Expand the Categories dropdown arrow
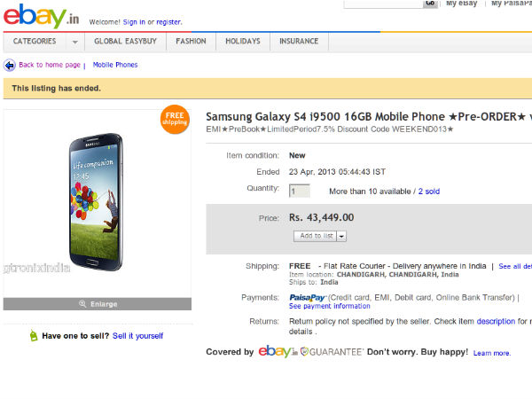 pyautogui.click(x=75, y=42)
